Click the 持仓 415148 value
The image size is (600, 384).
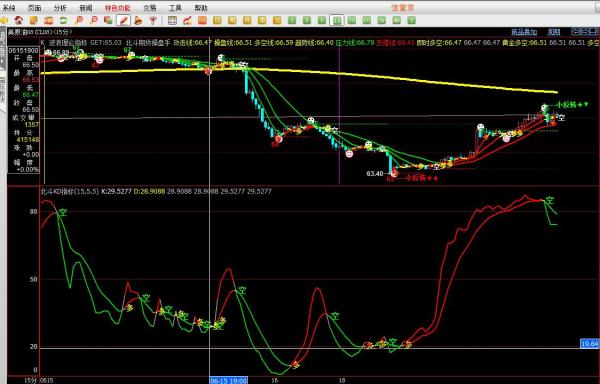click(28, 140)
